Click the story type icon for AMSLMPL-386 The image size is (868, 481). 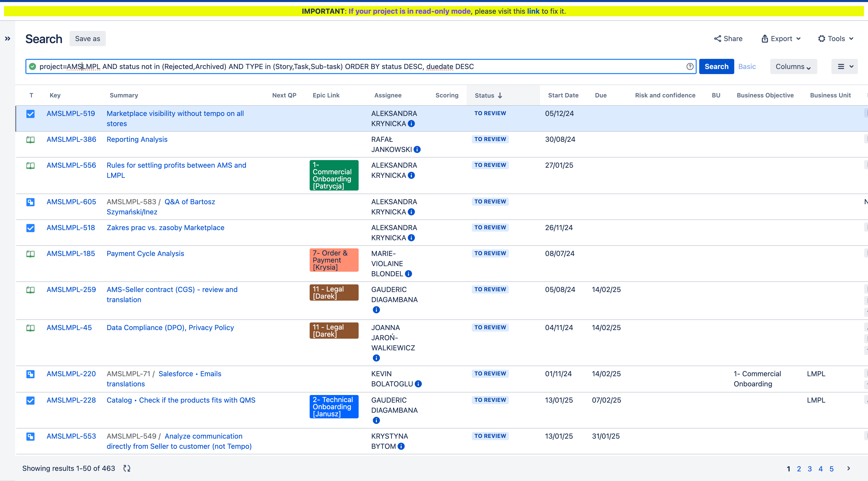(x=30, y=140)
